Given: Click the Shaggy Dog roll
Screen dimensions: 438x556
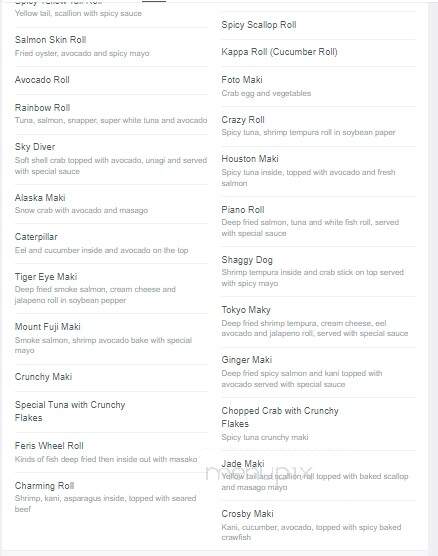Looking at the screenshot, I should click(x=247, y=260).
